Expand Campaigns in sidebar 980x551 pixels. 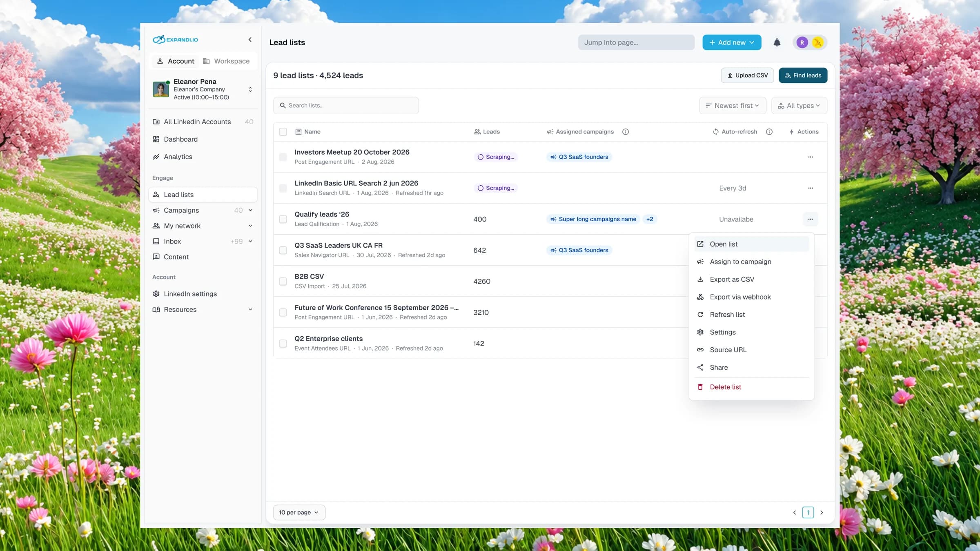pyautogui.click(x=250, y=210)
